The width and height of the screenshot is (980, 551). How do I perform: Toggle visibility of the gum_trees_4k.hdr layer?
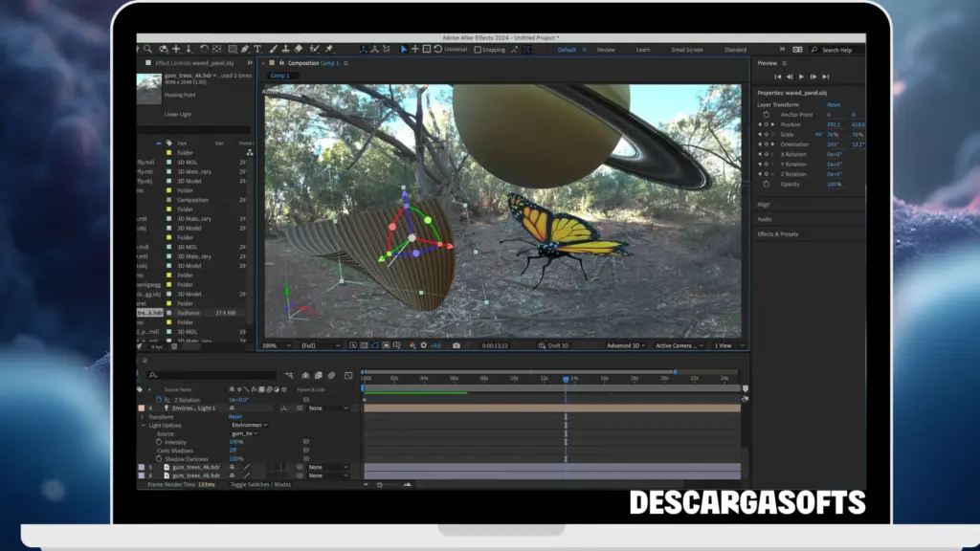(134, 467)
